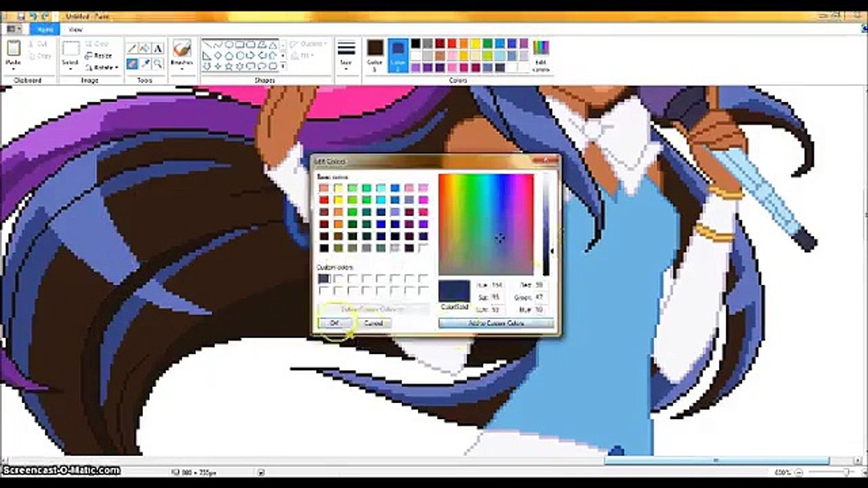Screen dimensions: 868x488
Task: Click Cancel in Edit Colors dialog
Action: (374, 323)
